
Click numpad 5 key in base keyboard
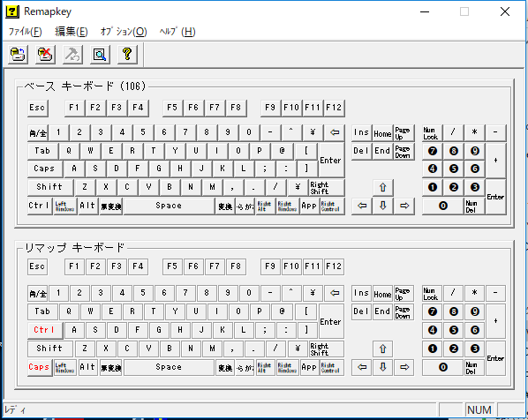coord(454,169)
